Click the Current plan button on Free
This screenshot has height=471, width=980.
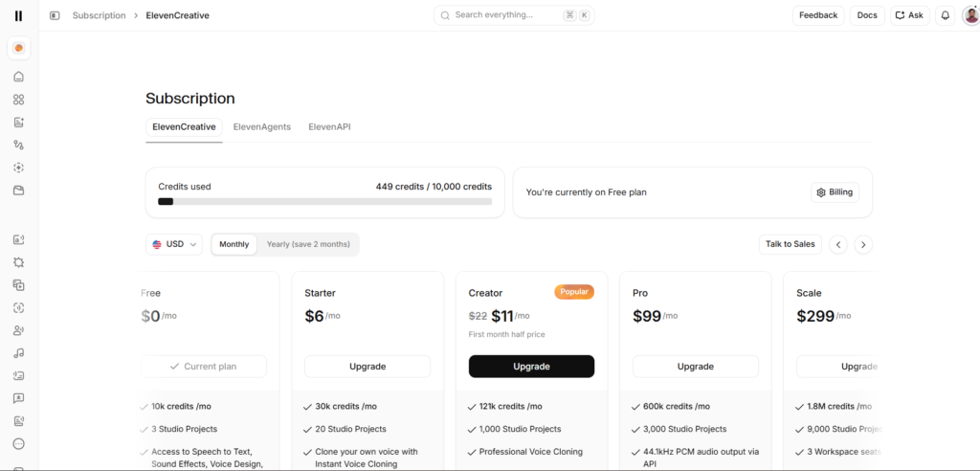coord(204,367)
